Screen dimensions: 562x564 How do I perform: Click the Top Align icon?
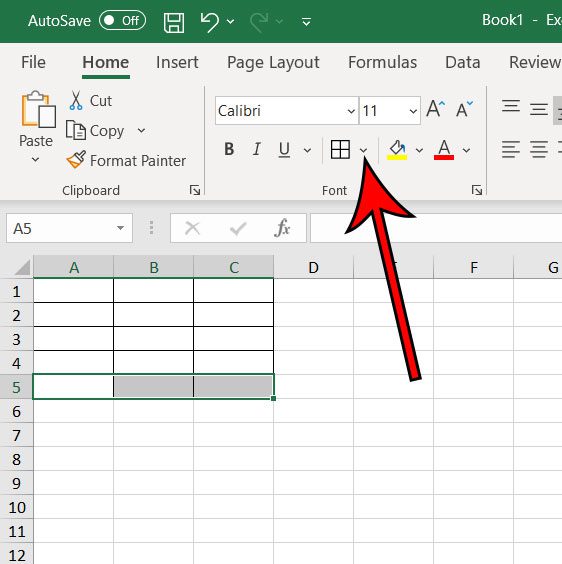511,107
